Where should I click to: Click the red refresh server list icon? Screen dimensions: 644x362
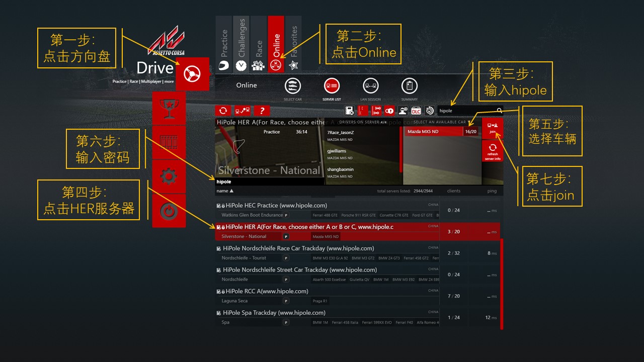223,111
